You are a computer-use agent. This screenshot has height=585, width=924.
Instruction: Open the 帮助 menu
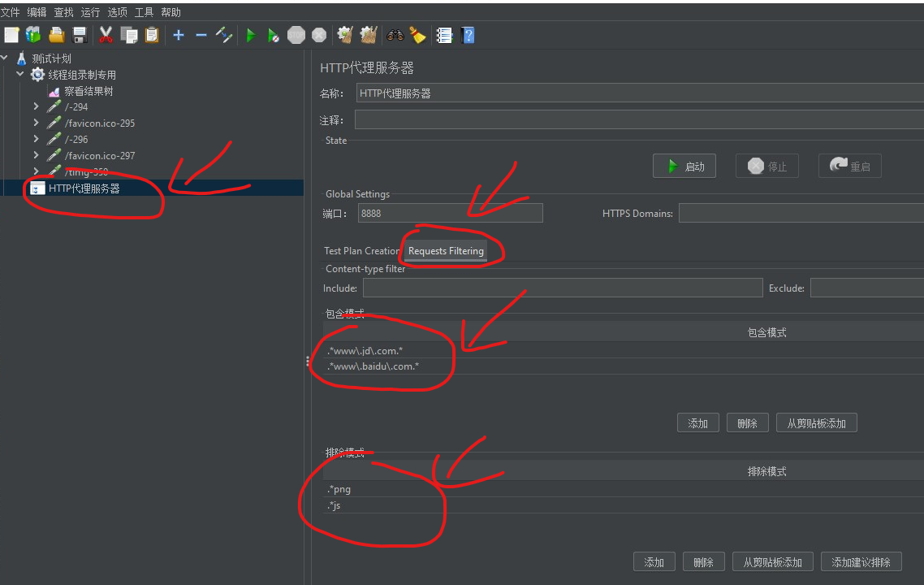tap(171, 12)
